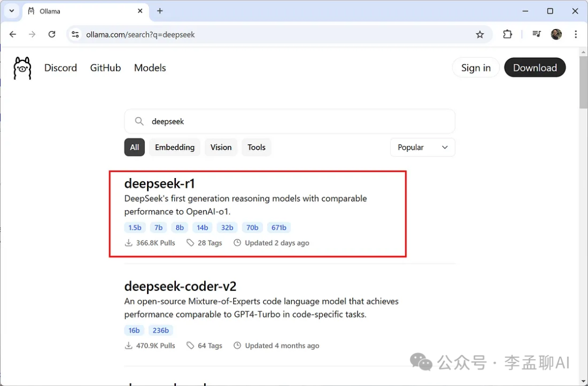Click the download icon beside 470.9K Pulls
Screen dimensions: 588x386
tap(128, 346)
